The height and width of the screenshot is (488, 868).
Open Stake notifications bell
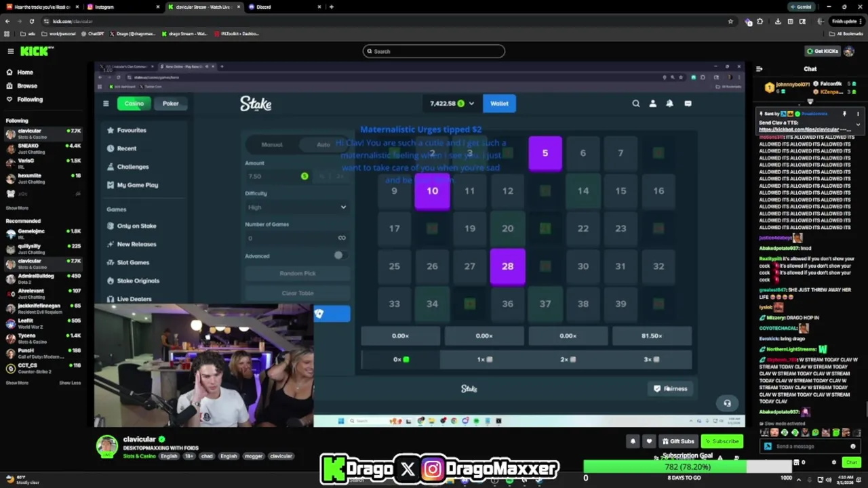669,104
